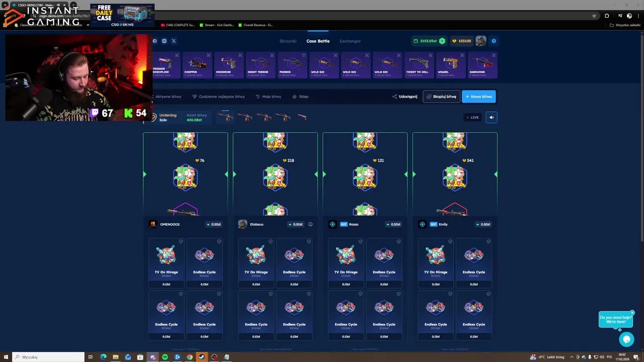Open the Weasel recent drop card

[x=450, y=65]
